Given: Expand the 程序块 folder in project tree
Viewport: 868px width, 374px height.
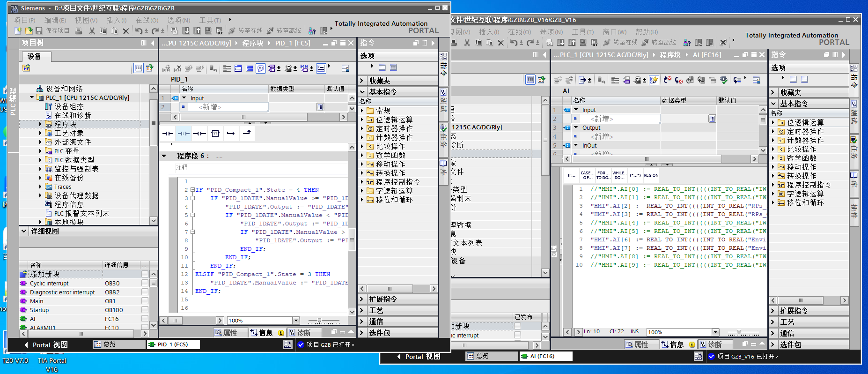Looking at the screenshot, I should tap(40, 124).
